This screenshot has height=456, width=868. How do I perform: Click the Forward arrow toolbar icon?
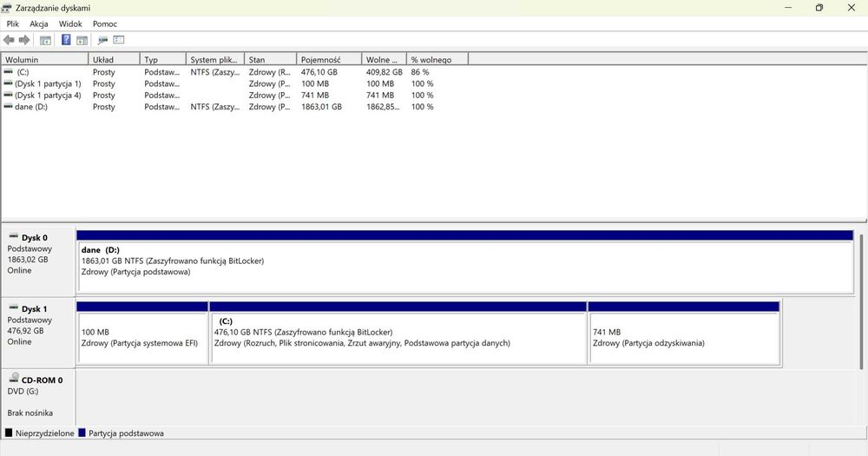(24, 40)
